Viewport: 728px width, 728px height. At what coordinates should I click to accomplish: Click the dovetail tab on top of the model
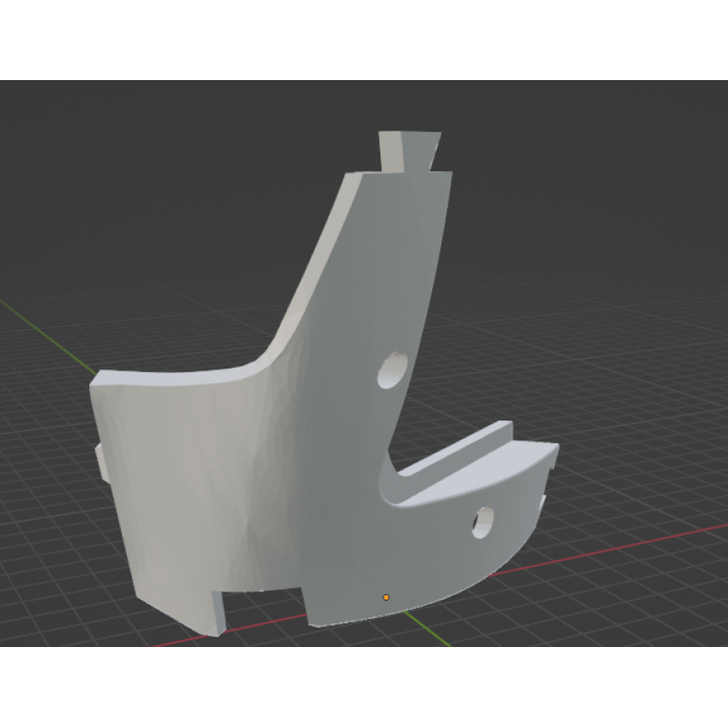coord(408,150)
